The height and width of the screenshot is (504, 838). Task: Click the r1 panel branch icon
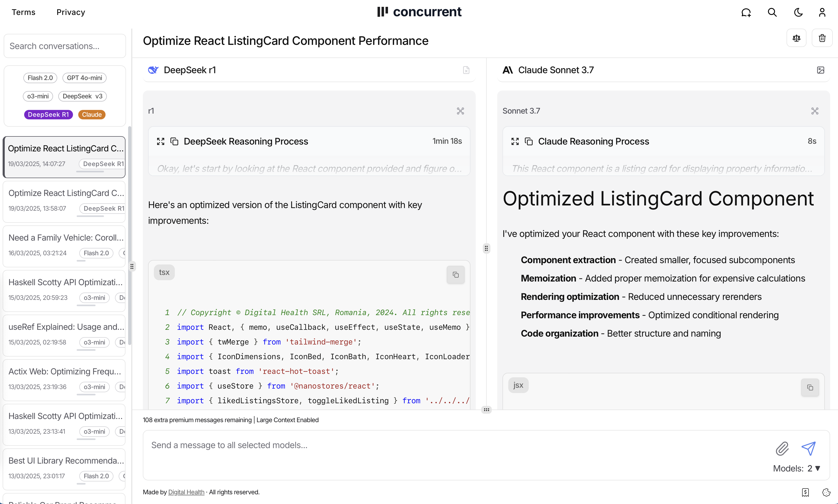click(460, 111)
